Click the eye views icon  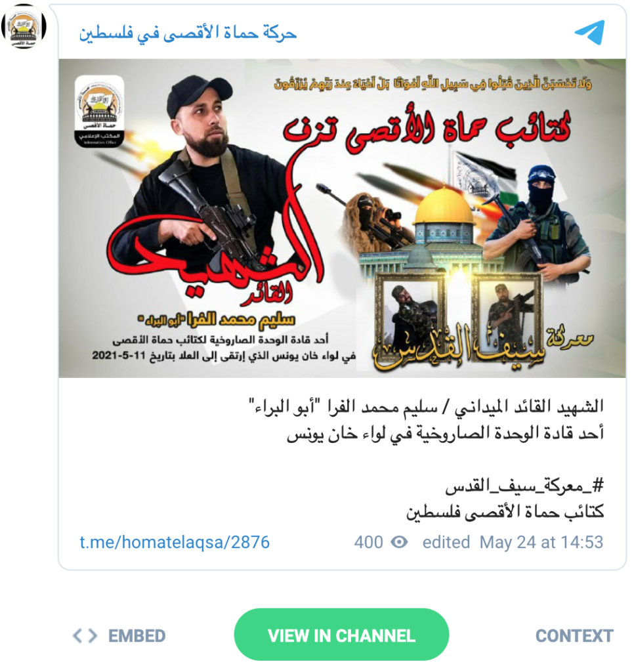pos(399,542)
